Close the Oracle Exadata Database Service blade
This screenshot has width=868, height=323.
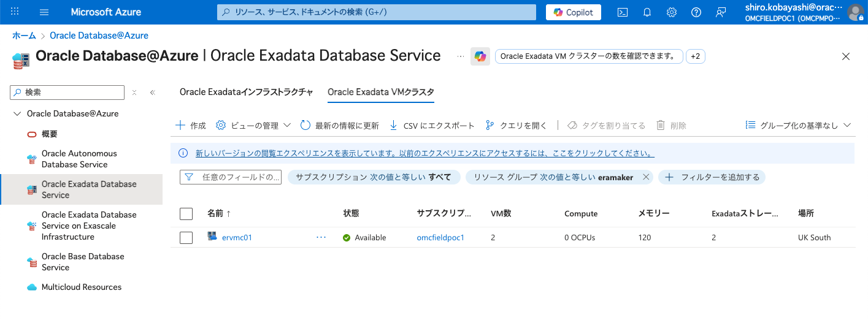846,56
